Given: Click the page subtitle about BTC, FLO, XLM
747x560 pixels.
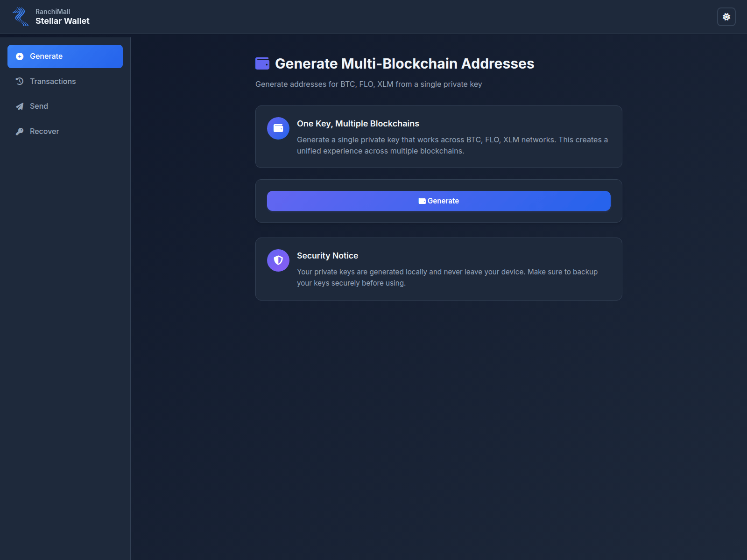Looking at the screenshot, I should [x=368, y=84].
